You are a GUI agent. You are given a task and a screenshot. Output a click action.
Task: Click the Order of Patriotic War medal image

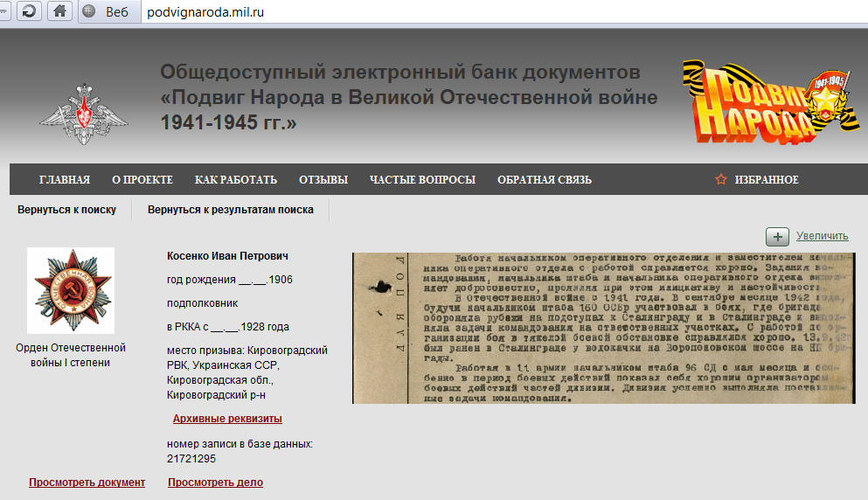tap(70, 290)
